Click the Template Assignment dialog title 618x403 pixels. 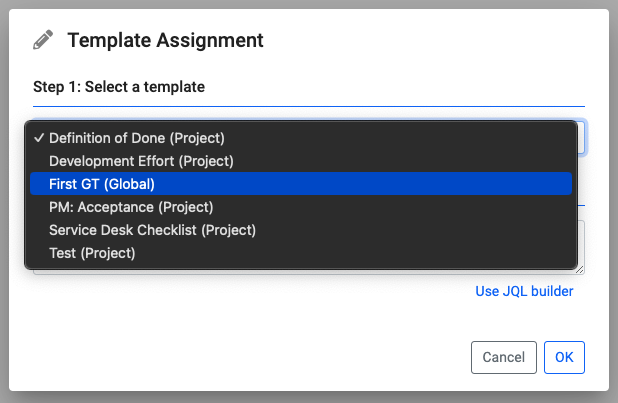[165, 41]
